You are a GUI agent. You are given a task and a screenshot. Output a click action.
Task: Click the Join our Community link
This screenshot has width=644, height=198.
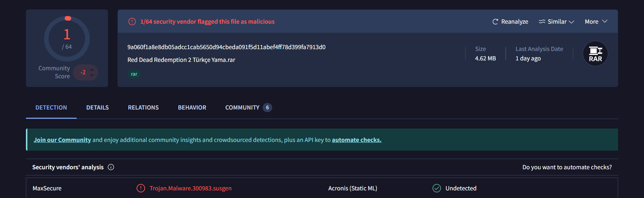[62, 140]
